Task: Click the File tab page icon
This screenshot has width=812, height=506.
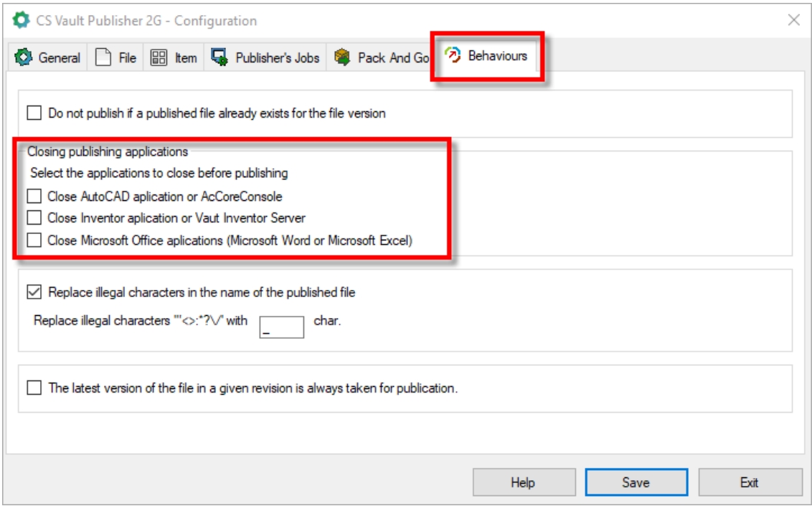Action: pos(103,59)
